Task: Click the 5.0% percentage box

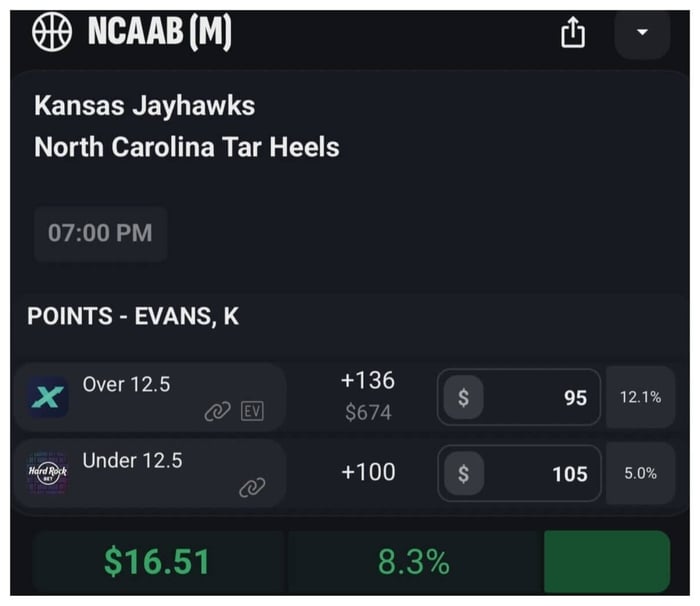Action: pyautogui.click(x=640, y=473)
